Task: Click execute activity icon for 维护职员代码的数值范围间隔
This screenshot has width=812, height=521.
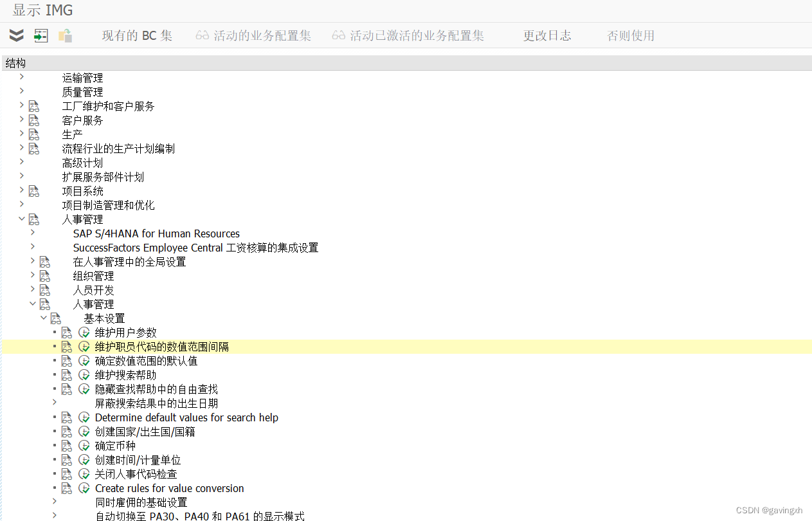Action: click(x=84, y=346)
